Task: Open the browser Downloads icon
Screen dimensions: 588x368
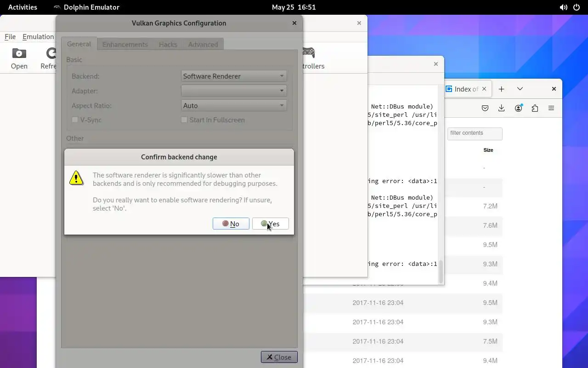Action: 502,108
